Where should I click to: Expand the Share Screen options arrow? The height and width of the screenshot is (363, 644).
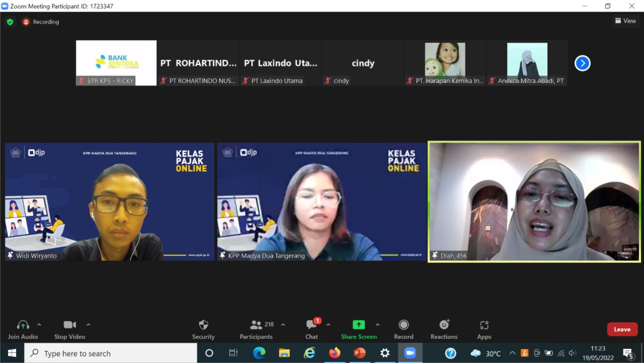pyautogui.click(x=377, y=324)
